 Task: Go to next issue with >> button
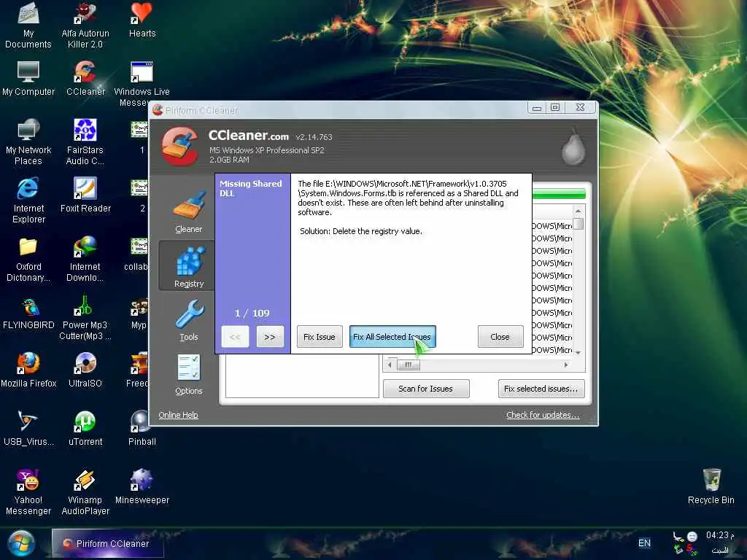(270, 337)
